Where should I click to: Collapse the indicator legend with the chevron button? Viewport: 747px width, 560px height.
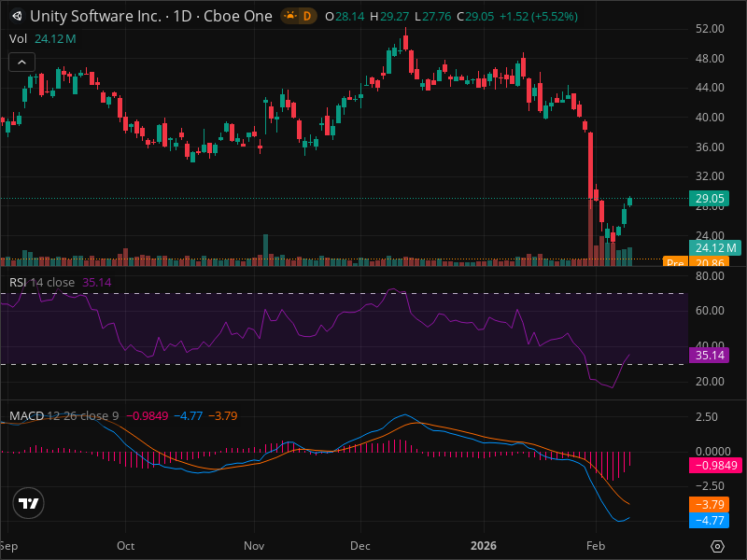click(x=21, y=62)
